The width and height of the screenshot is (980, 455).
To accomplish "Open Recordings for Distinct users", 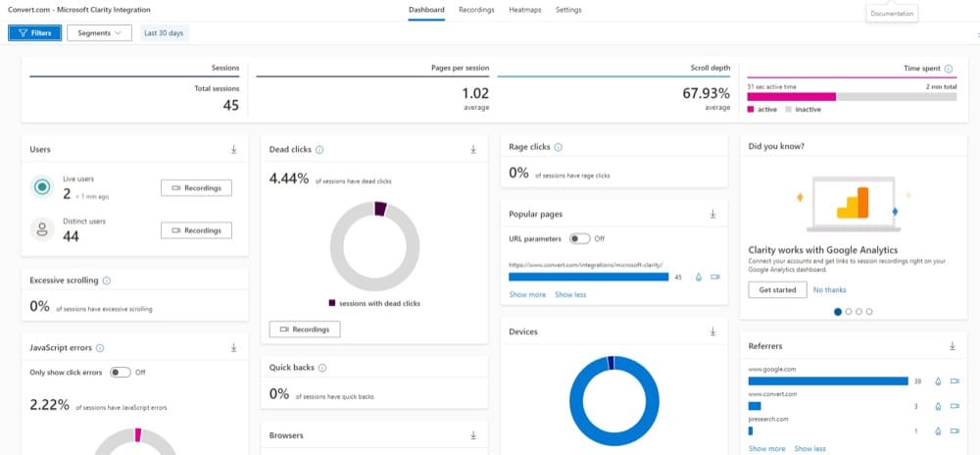I will click(x=196, y=230).
